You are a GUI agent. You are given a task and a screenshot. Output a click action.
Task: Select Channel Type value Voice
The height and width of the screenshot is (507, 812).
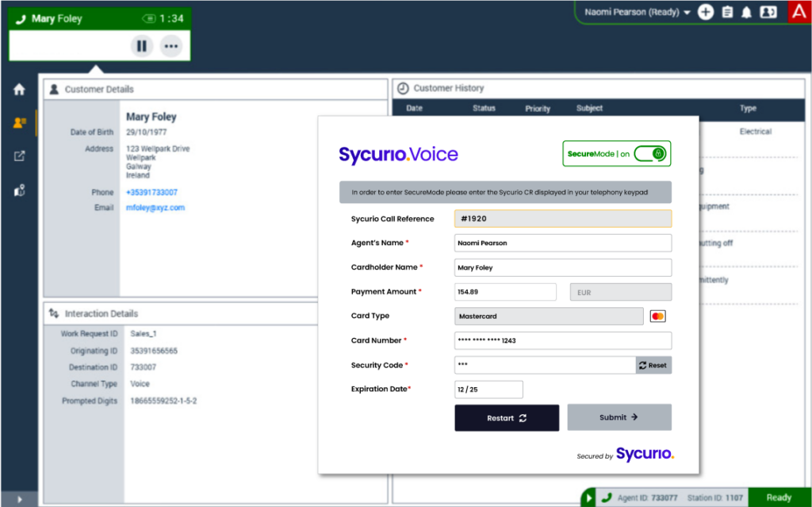point(140,383)
